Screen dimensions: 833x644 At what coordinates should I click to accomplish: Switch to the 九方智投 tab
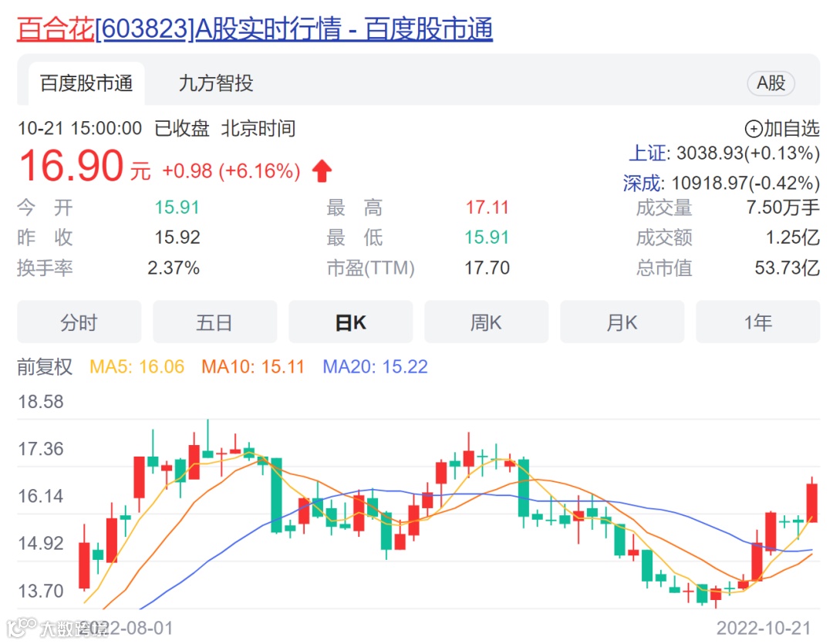(x=216, y=83)
